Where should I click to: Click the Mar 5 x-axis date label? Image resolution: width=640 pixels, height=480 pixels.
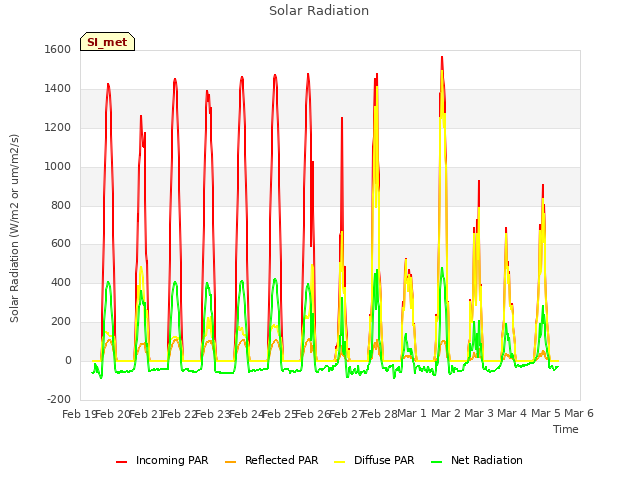[546, 414]
